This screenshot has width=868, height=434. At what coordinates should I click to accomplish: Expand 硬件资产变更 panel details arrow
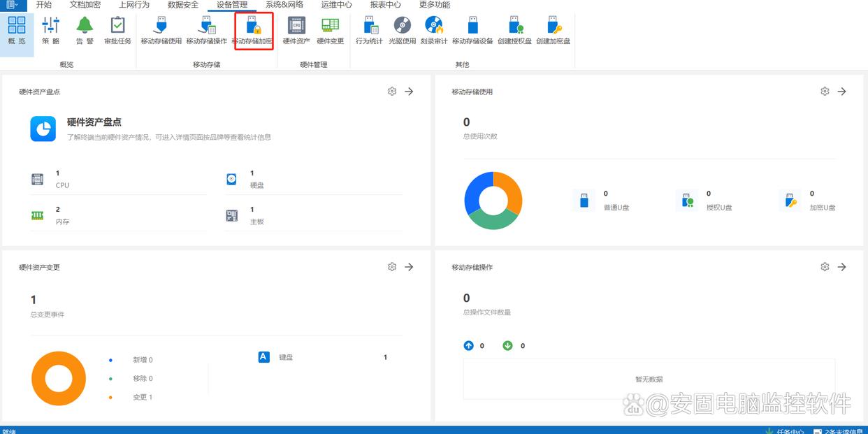coord(410,267)
